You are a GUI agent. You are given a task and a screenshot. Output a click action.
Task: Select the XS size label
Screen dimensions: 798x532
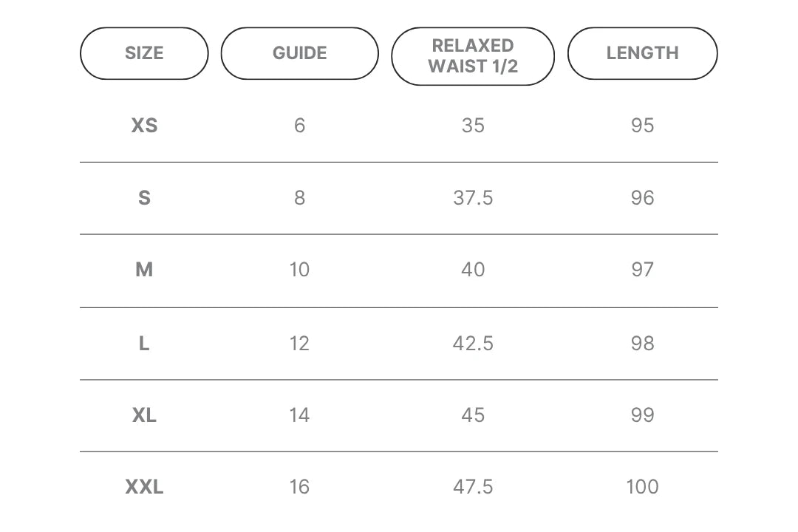click(x=145, y=126)
